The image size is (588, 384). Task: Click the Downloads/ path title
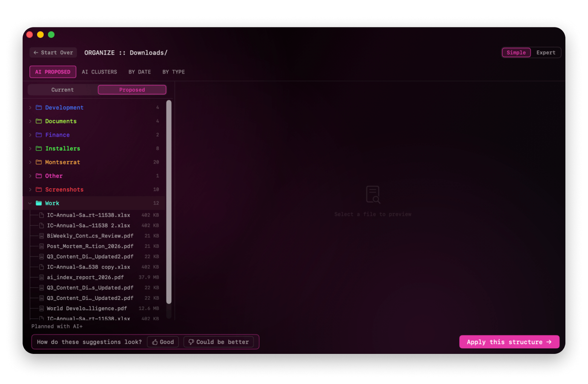coord(149,53)
